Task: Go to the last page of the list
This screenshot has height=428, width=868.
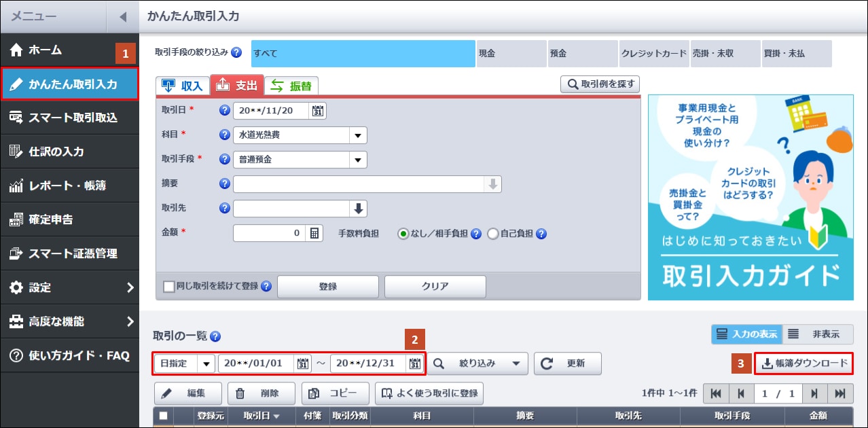Action: [x=840, y=393]
